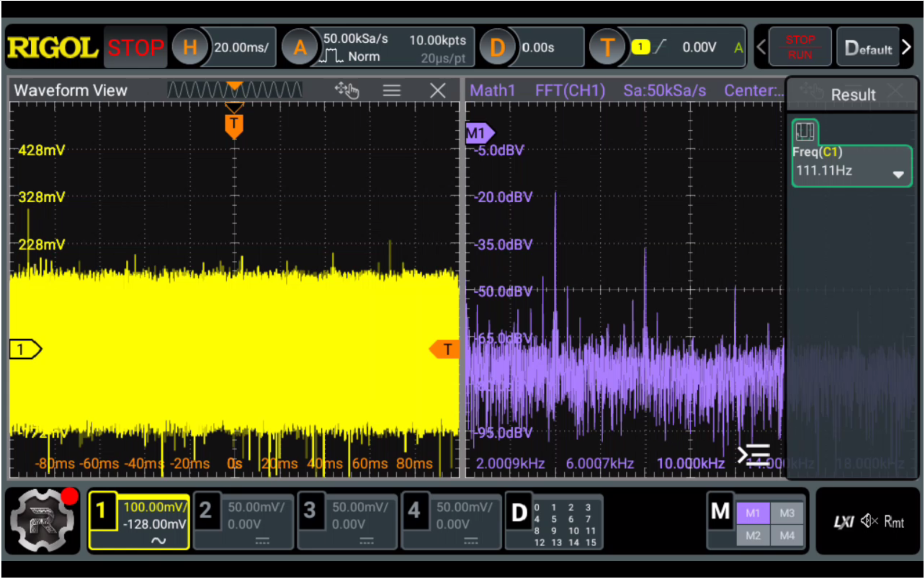Screen dimensions: 924x579
Task: Toggle channel 3 on or off
Action: coord(310,511)
